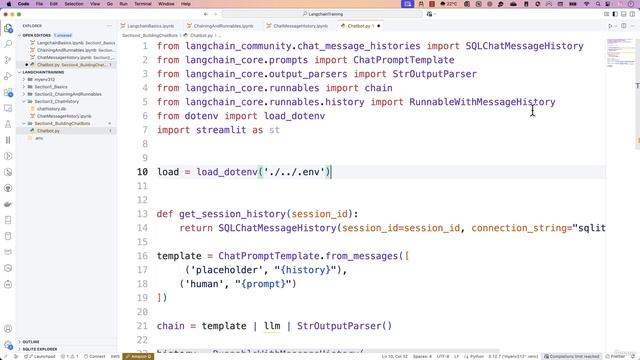
Task: Open notifications bell in status bar
Action: pos(633,356)
